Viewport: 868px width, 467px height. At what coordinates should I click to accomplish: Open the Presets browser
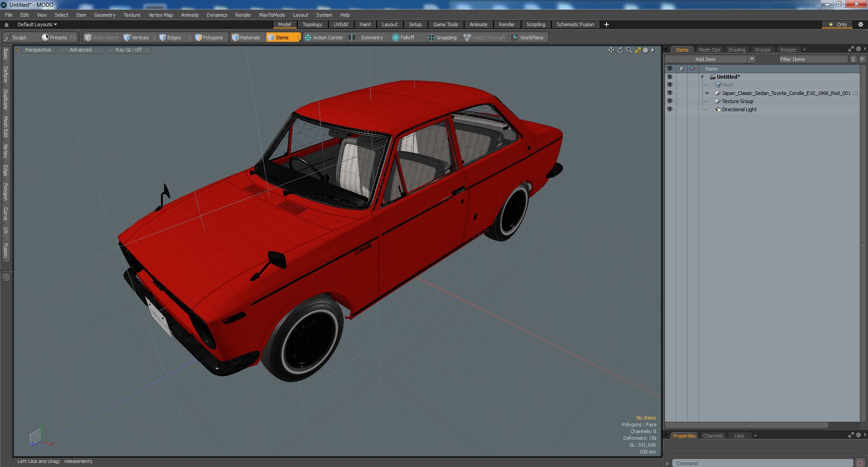(x=59, y=38)
